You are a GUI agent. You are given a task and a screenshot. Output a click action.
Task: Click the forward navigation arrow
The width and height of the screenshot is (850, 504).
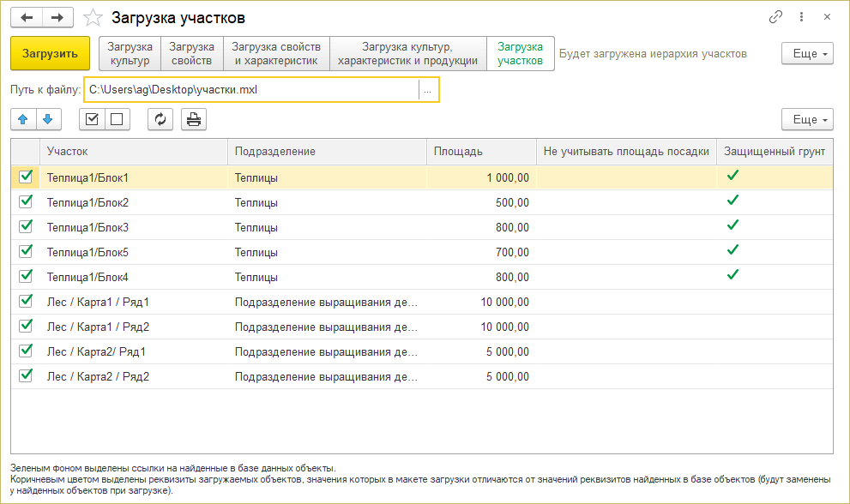[57, 17]
